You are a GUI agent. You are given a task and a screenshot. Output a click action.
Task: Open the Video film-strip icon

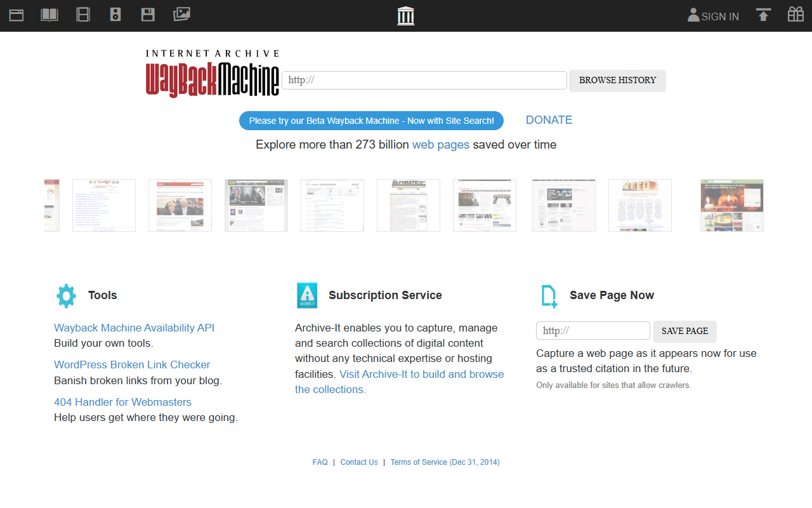point(83,15)
